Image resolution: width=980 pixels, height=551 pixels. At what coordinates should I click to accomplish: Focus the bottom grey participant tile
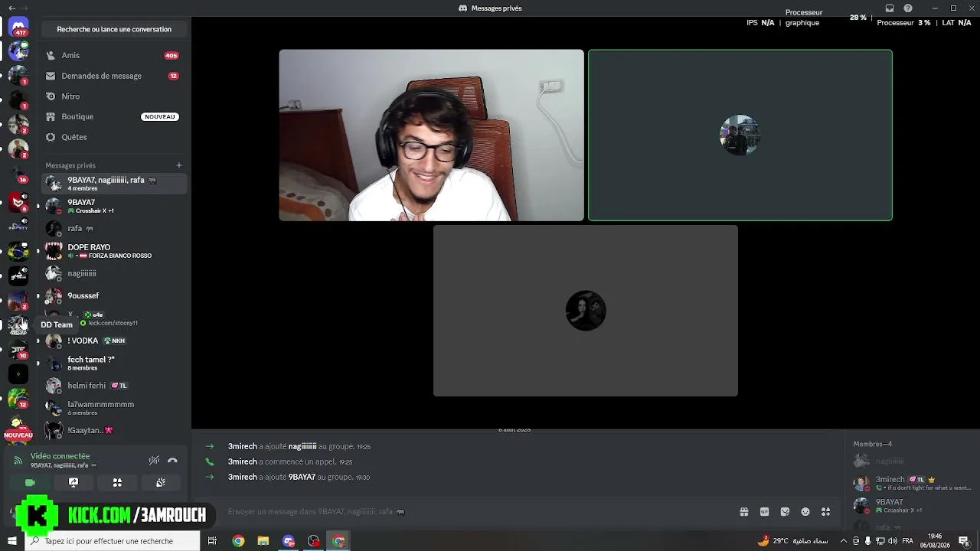point(586,311)
